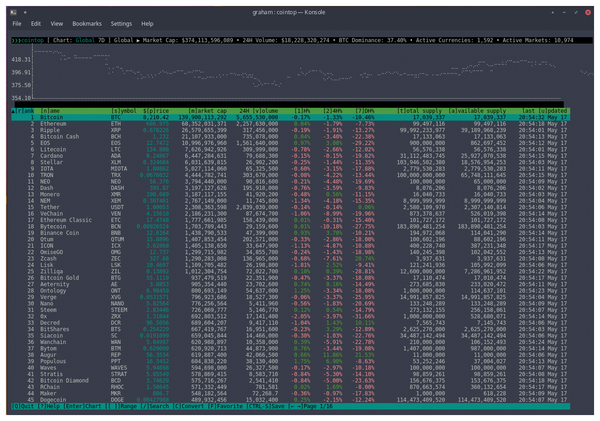This screenshot has width=600, height=421.
Task: Open the File menu
Action: pos(17,24)
